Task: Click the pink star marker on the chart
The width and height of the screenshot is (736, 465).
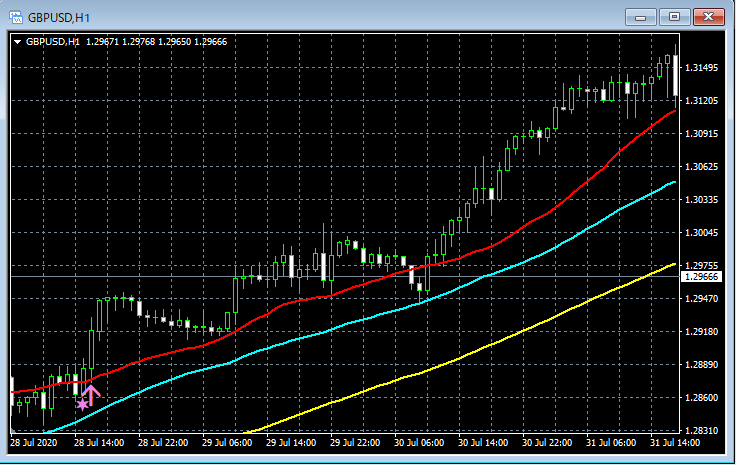Action: point(82,404)
